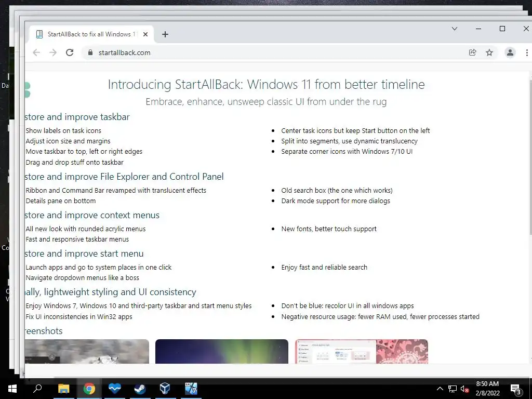Image resolution: width=532 pixels, height=399 pixels.
Task: Click 'Introducing StartAllBack' heading
Action: pyautogui.click(x=266, y=84)
